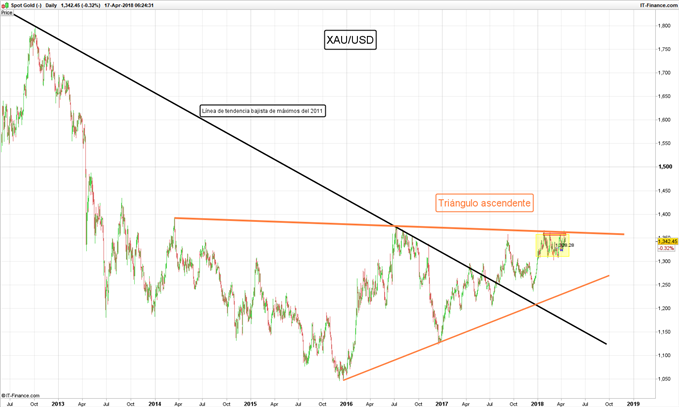Select the XAU/USD title box

coord(350,40)
